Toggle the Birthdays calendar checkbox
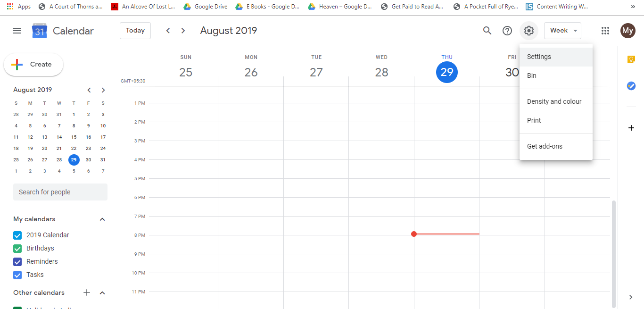Viewport: 644px width, 309px height. pyautogui.click(x=17, y=248)
